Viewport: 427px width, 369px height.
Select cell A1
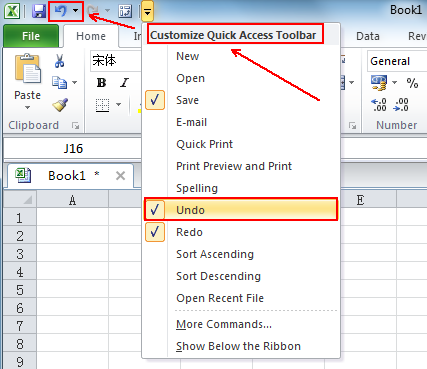[72, 218]
